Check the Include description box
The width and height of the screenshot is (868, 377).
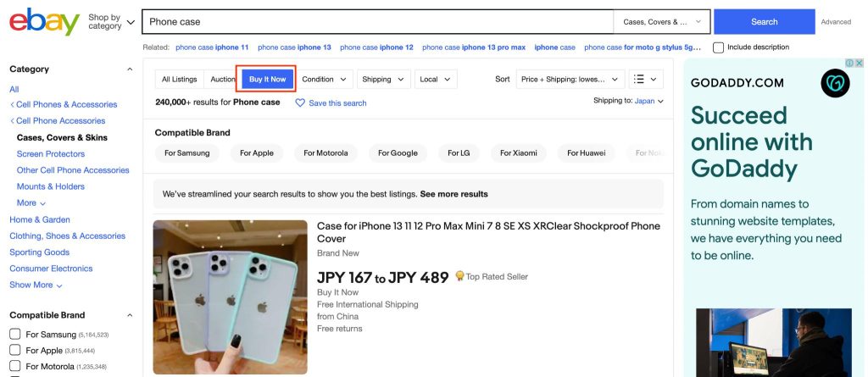point(718,47)
